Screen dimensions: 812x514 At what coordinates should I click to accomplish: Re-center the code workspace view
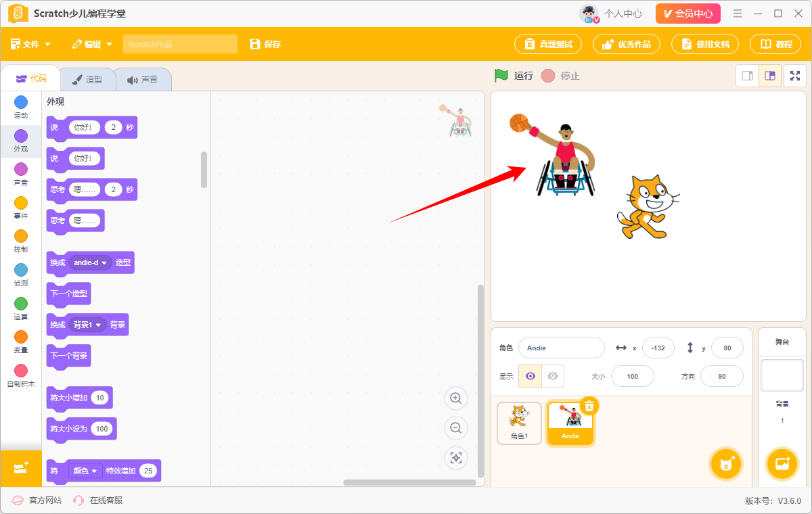click(456, 458)
